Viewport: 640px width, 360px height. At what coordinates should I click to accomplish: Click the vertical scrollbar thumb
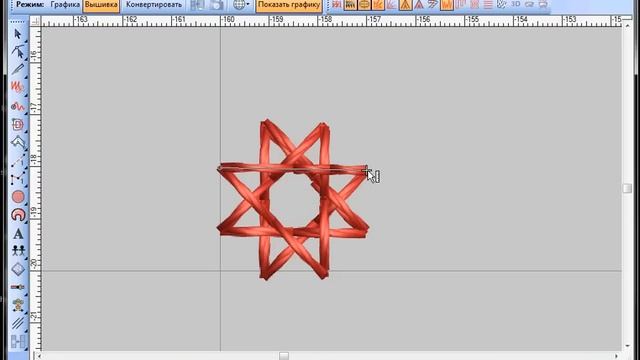(x=627, y=188)
